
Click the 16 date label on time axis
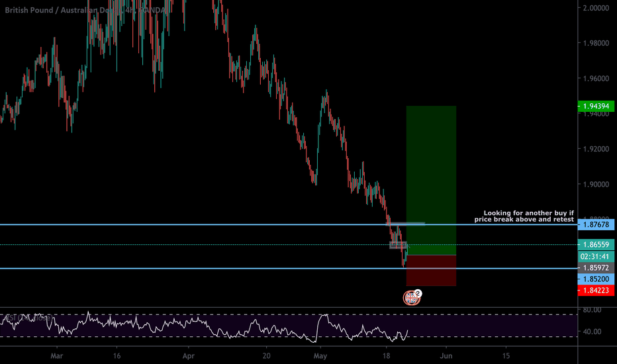[117, 356]
